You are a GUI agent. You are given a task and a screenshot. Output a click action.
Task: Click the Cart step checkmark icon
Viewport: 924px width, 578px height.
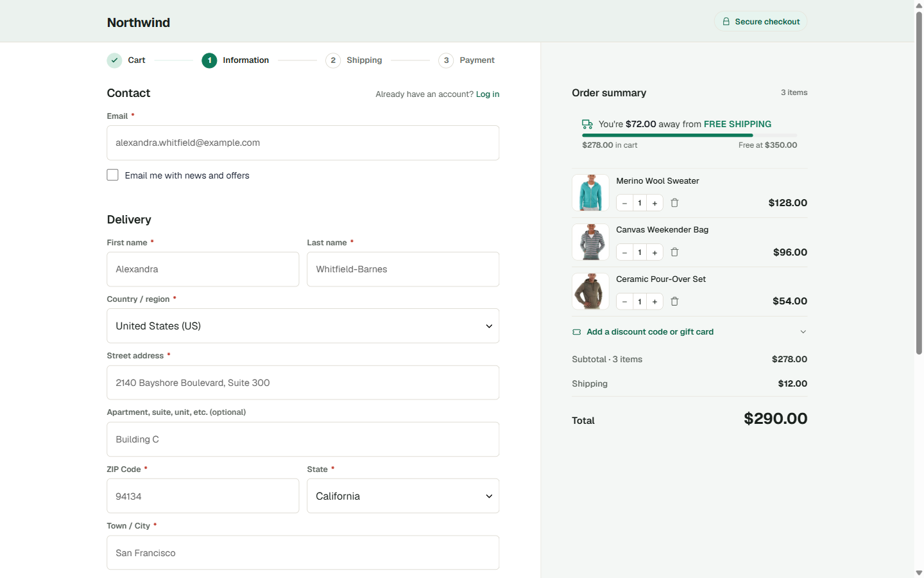coord(114,60)
